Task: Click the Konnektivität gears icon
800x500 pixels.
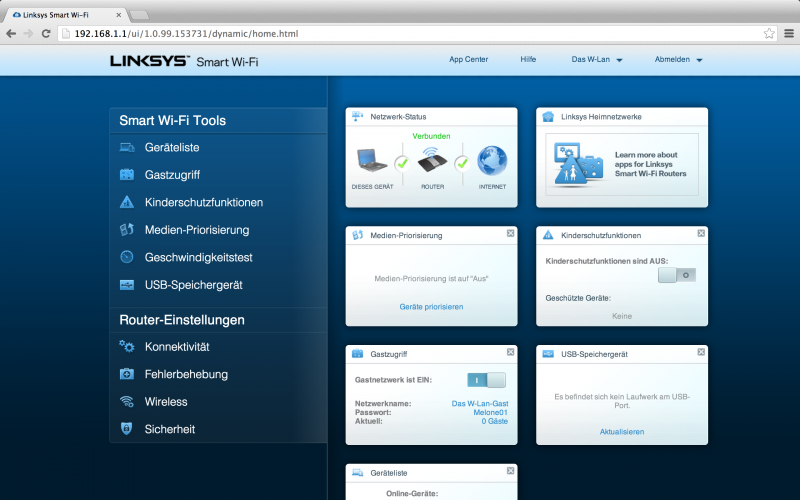Action: [127, 346]
